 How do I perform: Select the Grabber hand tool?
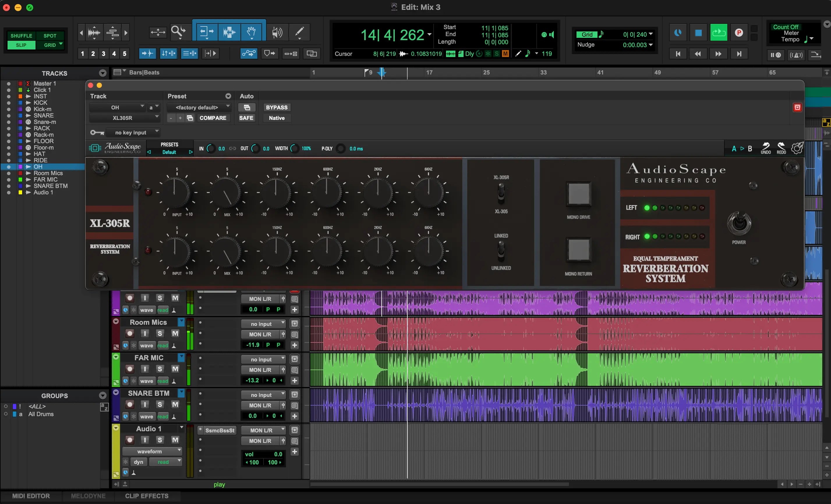coord(251,32)
